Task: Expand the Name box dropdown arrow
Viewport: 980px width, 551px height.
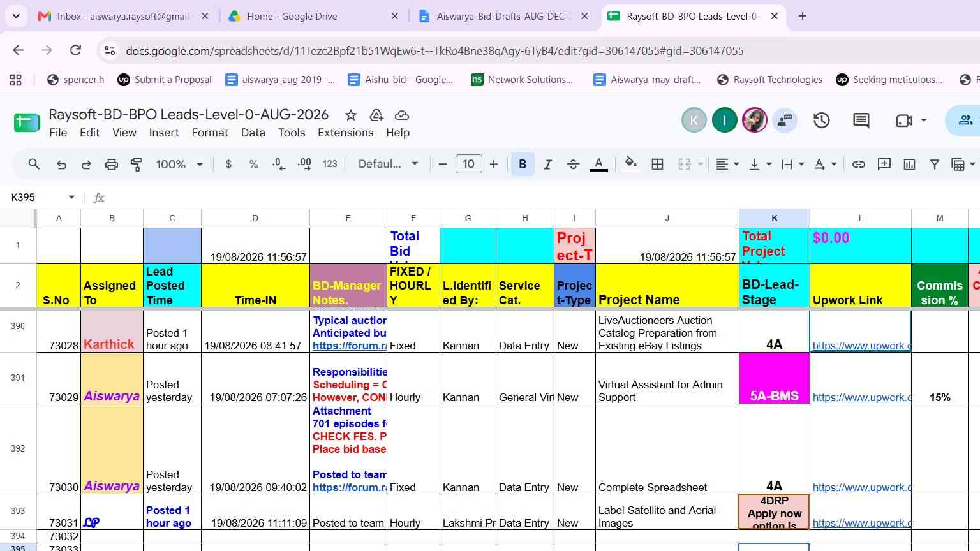Action: point(71,198)
